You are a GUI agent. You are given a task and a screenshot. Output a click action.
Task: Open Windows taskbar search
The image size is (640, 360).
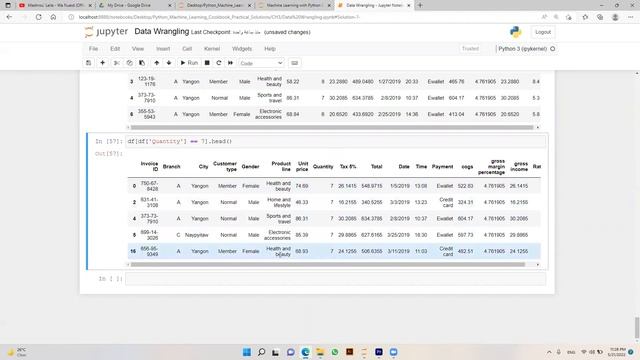(x=262, y=352)
